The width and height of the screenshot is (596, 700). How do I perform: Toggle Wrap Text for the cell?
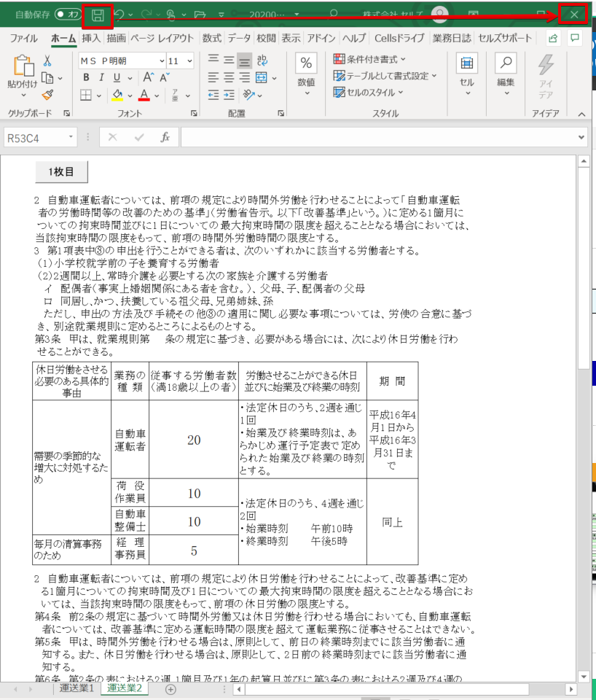[262, 61]
